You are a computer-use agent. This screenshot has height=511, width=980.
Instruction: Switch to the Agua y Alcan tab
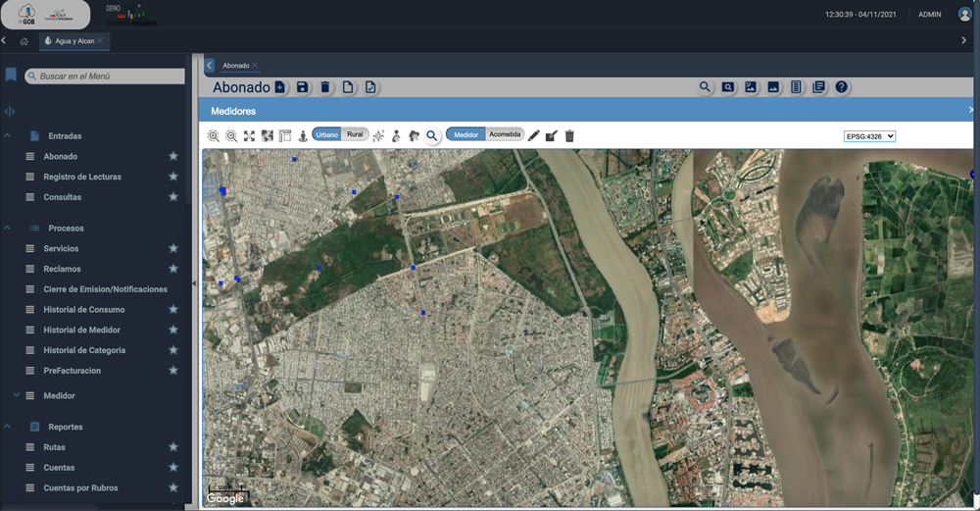73,41
